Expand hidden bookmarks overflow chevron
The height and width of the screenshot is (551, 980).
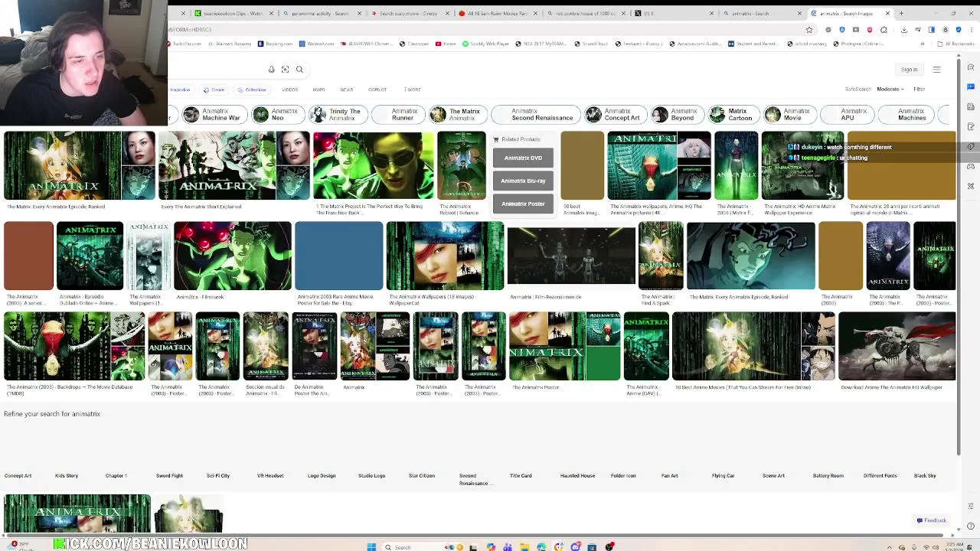pyautogui.click(x=923, y=44)
